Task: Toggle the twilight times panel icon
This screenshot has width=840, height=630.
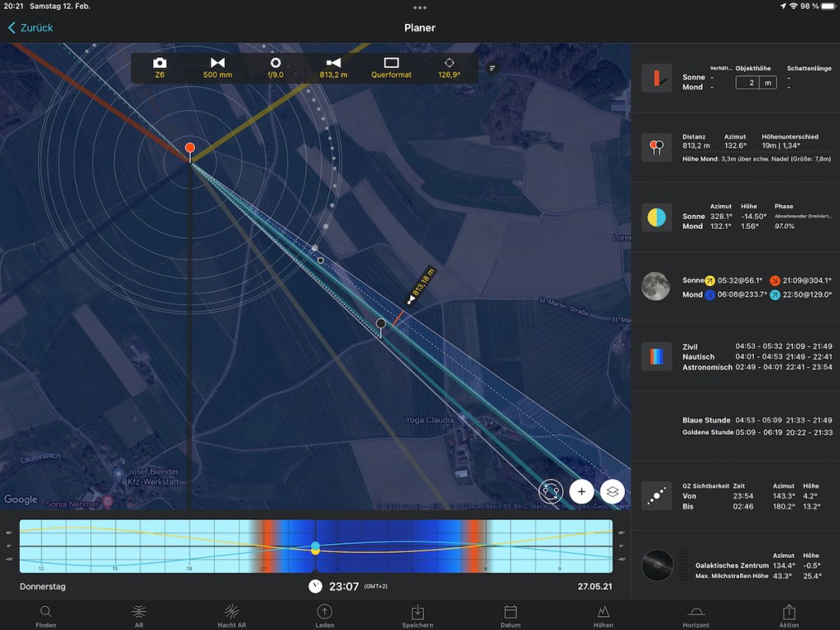Action: coord(656,357)
